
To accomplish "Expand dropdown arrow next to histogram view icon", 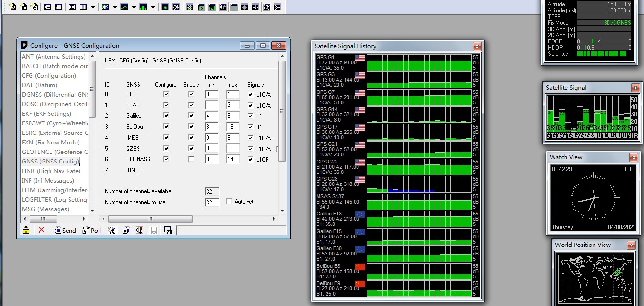I will [x=153, y=7].
